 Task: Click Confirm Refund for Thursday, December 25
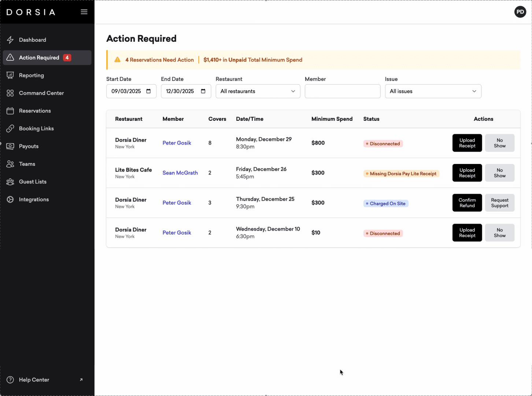point(467,203)
